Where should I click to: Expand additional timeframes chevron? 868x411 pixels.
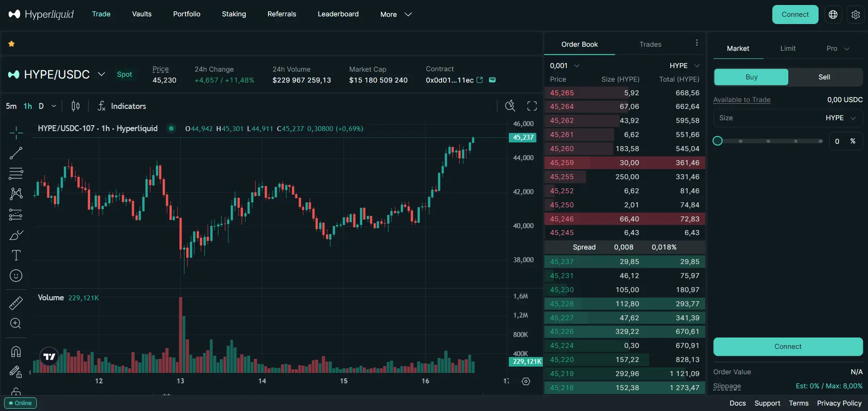coord(54,106)
